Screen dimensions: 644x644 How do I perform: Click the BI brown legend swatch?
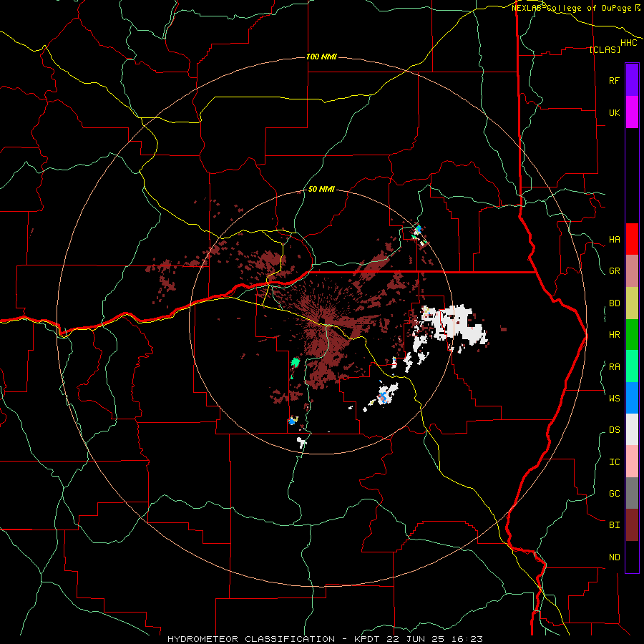[x=632, y=525]
